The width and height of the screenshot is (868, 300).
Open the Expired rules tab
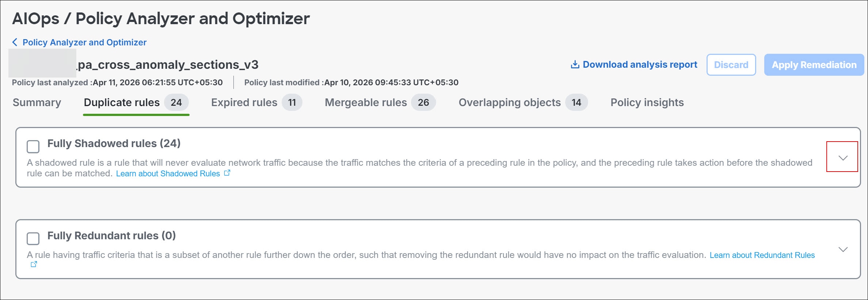[x=244, y=102]
